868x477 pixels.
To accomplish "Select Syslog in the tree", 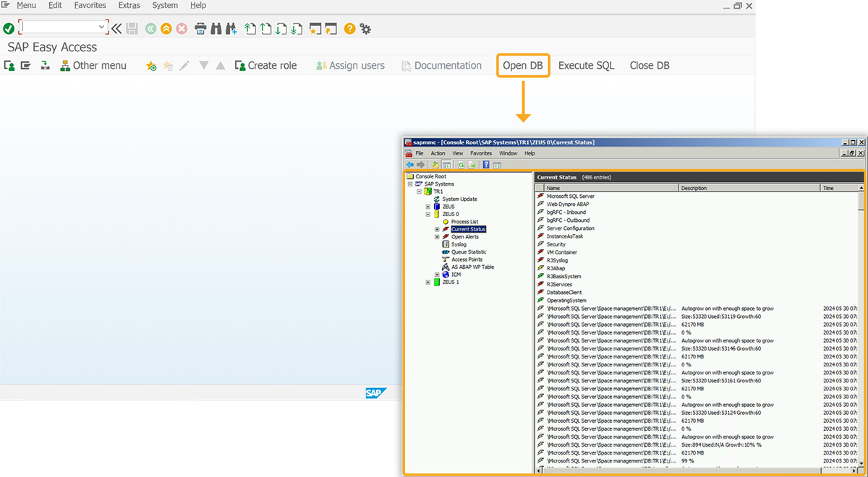I will 459,244.
